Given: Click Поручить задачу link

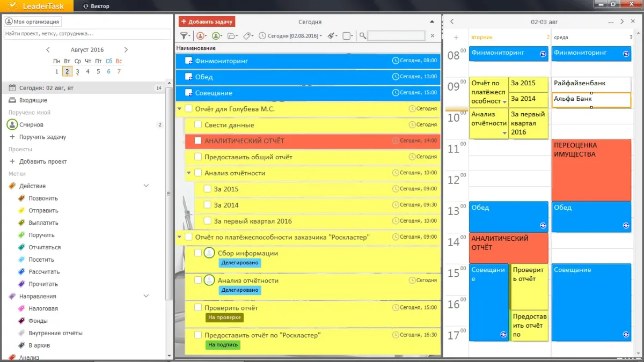Looking at the screenshot, I should [42, 137].
